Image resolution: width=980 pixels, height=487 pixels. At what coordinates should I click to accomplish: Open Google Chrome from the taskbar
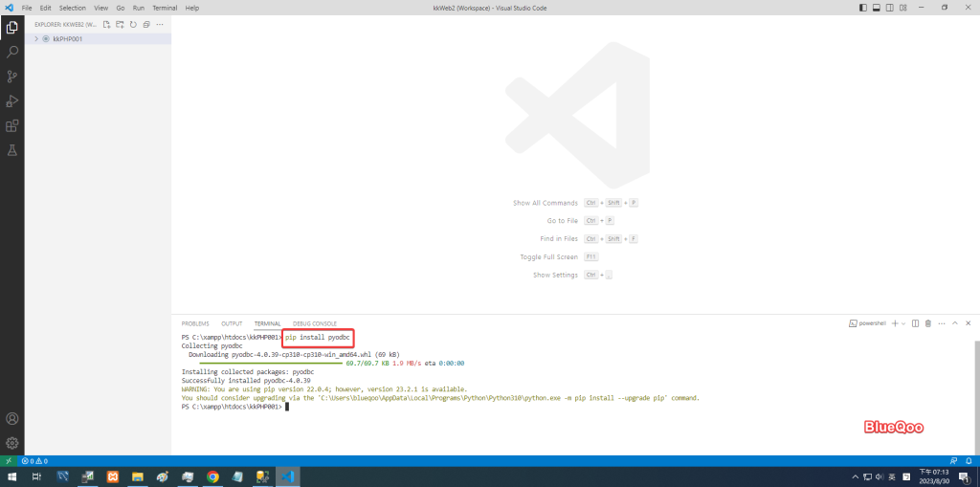pyautogui.click(x=212, y=476)
